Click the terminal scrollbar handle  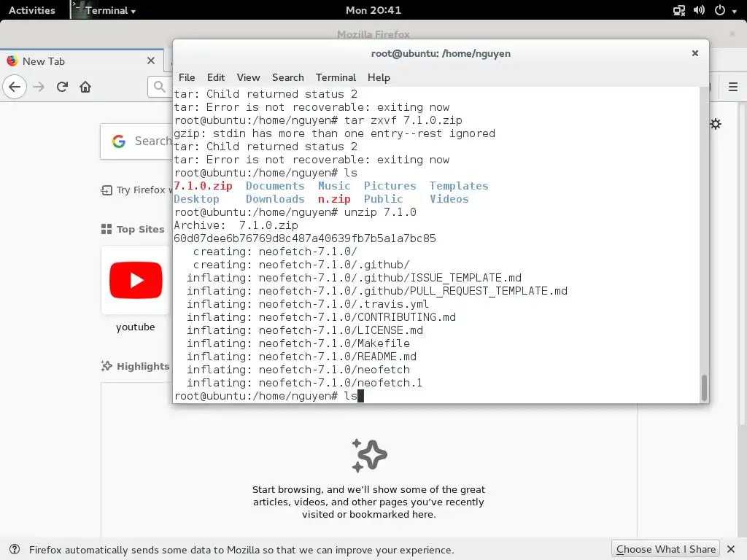pos(704,388)
